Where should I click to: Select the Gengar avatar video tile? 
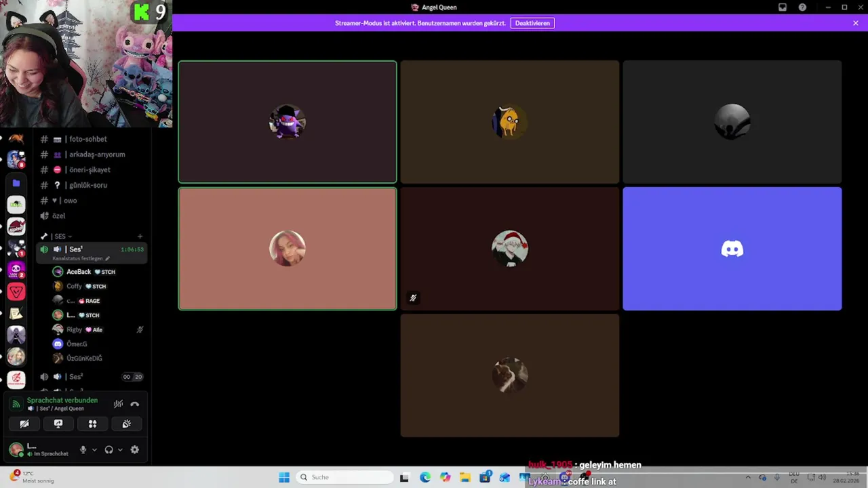click(288, 122)
